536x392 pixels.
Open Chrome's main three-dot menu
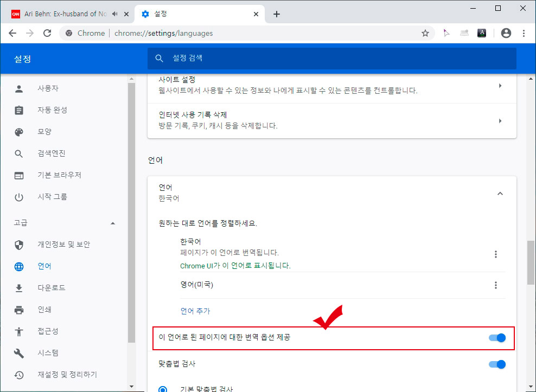(x=524, y=33)
